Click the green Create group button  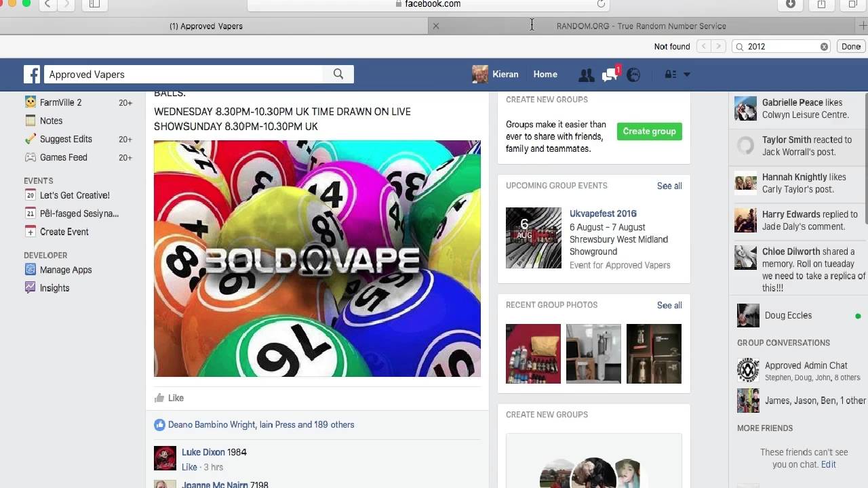[650, 131]
